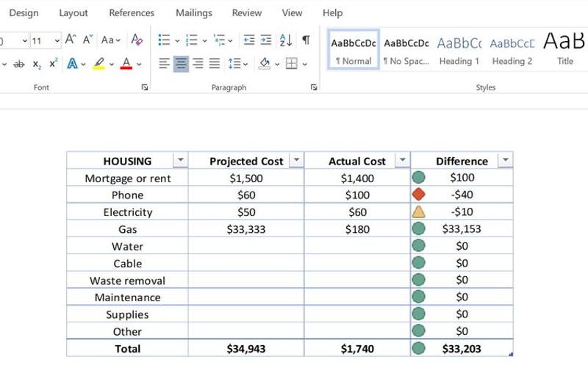This screenshot has height=379, width=588.
Task: Toggle strikethrough formatting
Action: [x=19, y=64]
